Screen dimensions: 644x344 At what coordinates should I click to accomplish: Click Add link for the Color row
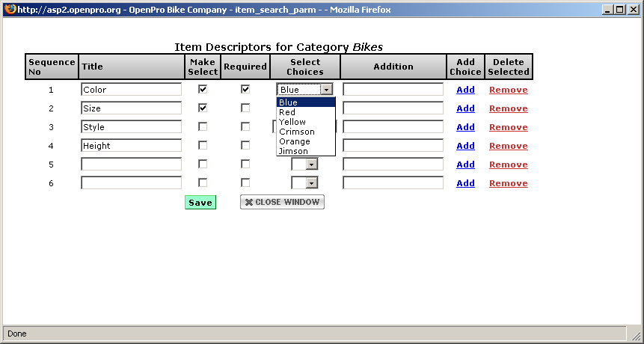tap(465, 90)
